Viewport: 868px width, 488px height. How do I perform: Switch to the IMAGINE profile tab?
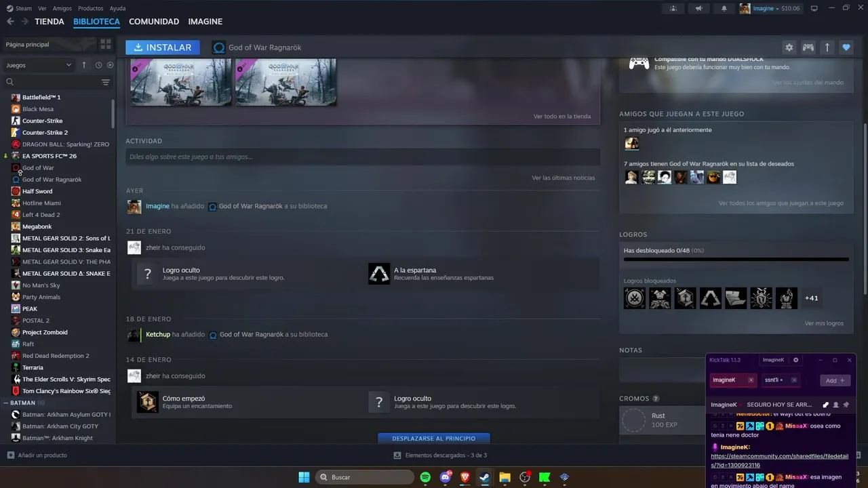tap(205, 22)
